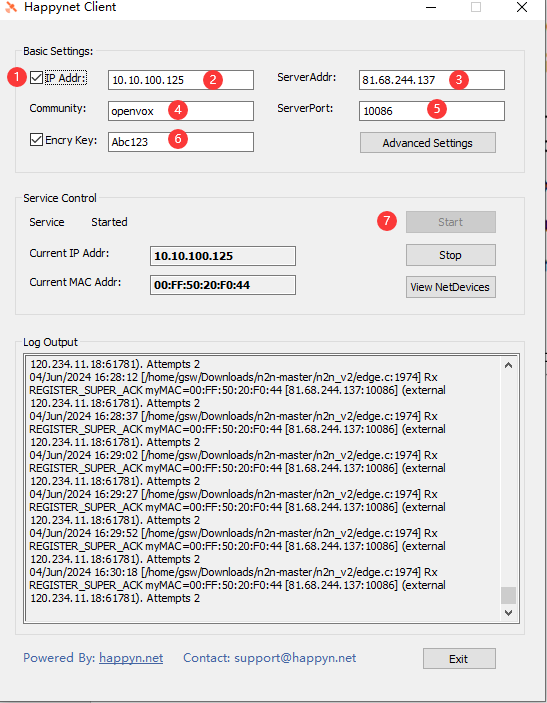The height and width of the screenshot is (703, 547).
Task: Open View NetDevices
Action: click(x=451, y=287)
